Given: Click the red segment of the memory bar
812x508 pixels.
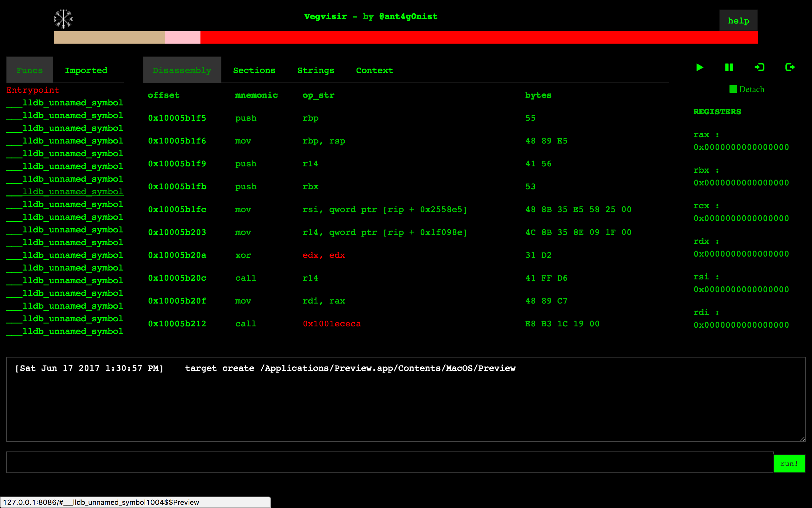Looking at the screenshot, I should (x=479, y=37).
